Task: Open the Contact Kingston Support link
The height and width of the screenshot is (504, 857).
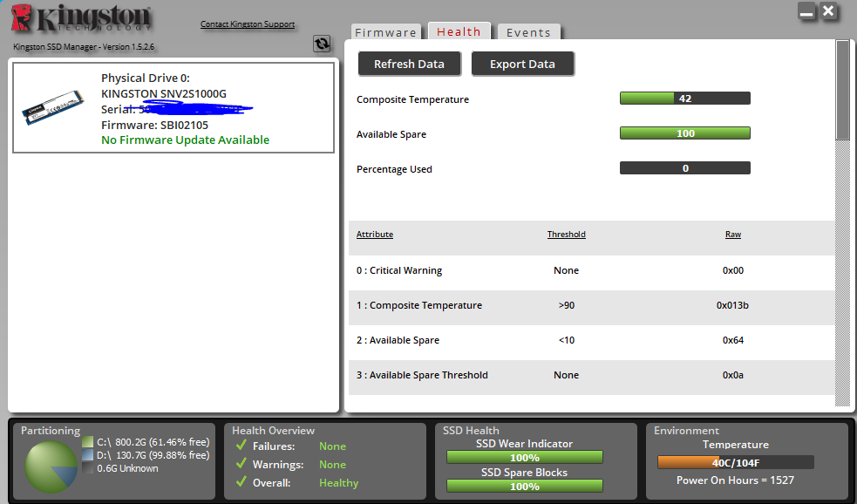Action: click(248, 24)
